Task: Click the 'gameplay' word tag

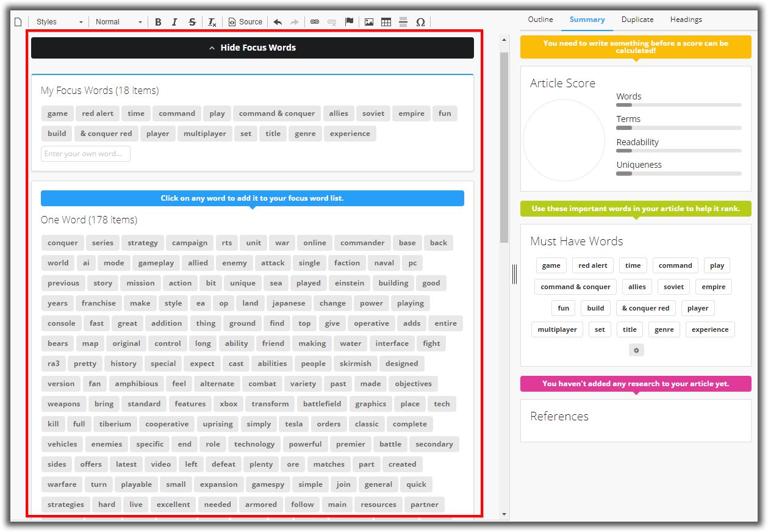Action: click(x=156, y=263)
